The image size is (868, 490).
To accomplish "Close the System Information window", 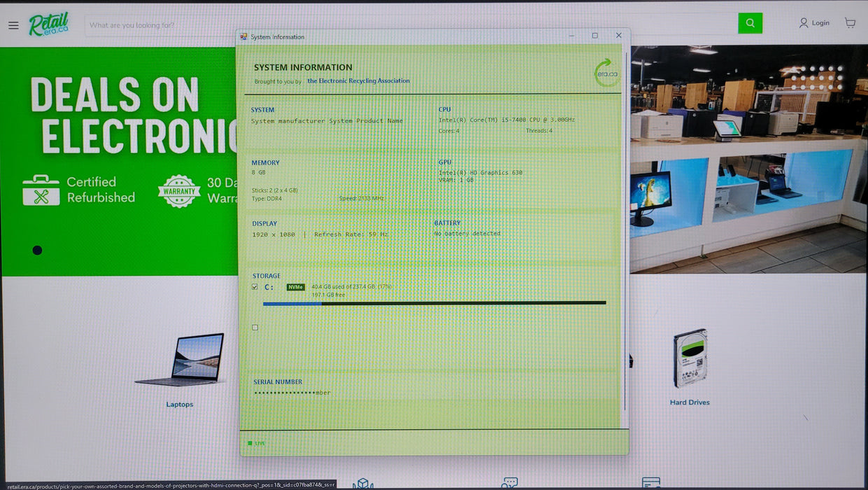I will [618, 35].
